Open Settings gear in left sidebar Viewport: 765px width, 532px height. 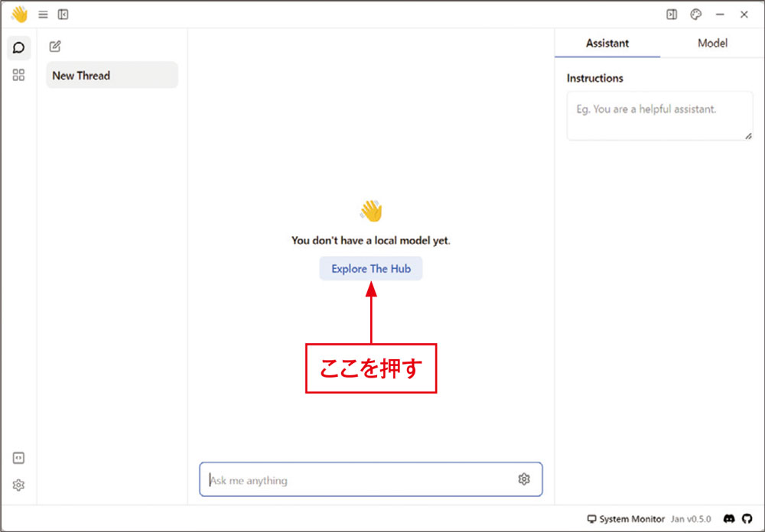coord(19,485)
